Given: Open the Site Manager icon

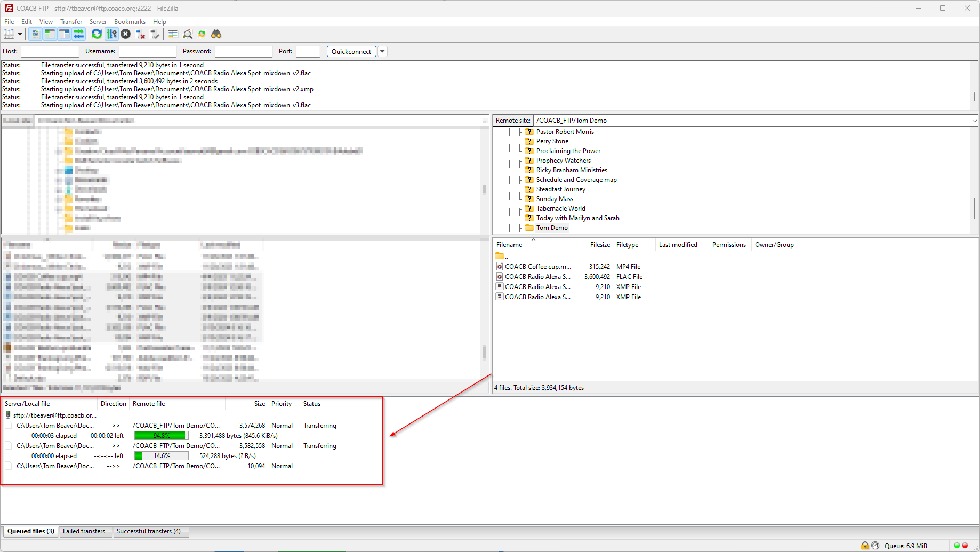Looking at the screenshot, I should pos(9,34).
